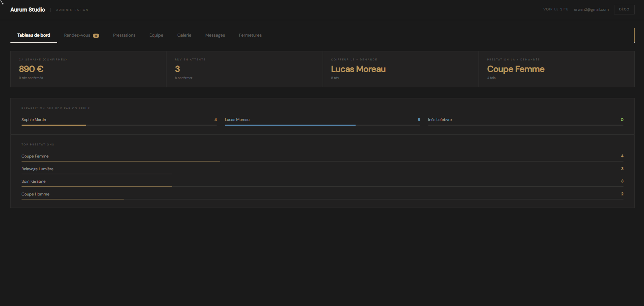Click the erwan2@gmail.com account email
Viewport: 644px width, 306px height.
(591, 9)
